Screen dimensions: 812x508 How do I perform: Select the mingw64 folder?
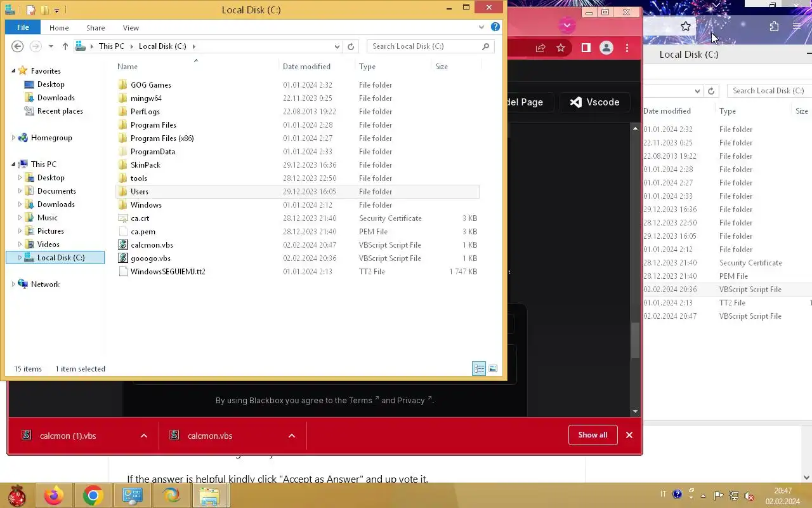point(146,98)
